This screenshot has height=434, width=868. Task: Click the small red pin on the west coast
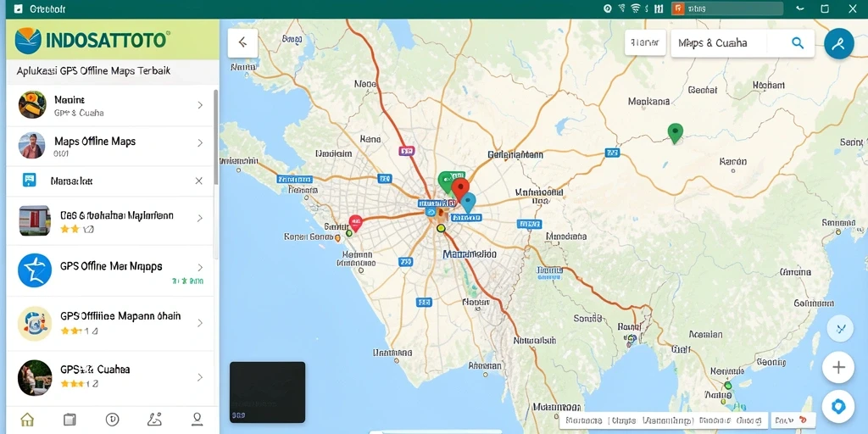coord(355,223)
